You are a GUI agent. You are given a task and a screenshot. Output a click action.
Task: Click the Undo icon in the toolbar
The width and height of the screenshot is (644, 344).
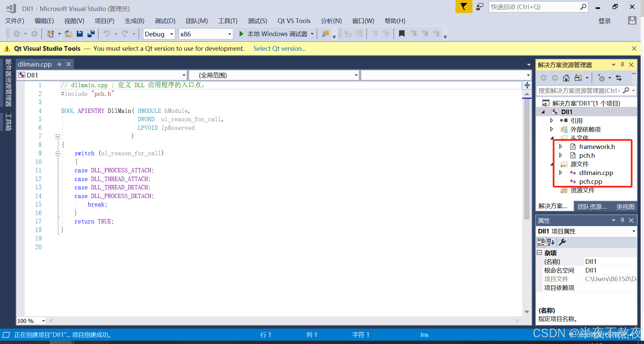pyautogui.click(x=107, y=33)
